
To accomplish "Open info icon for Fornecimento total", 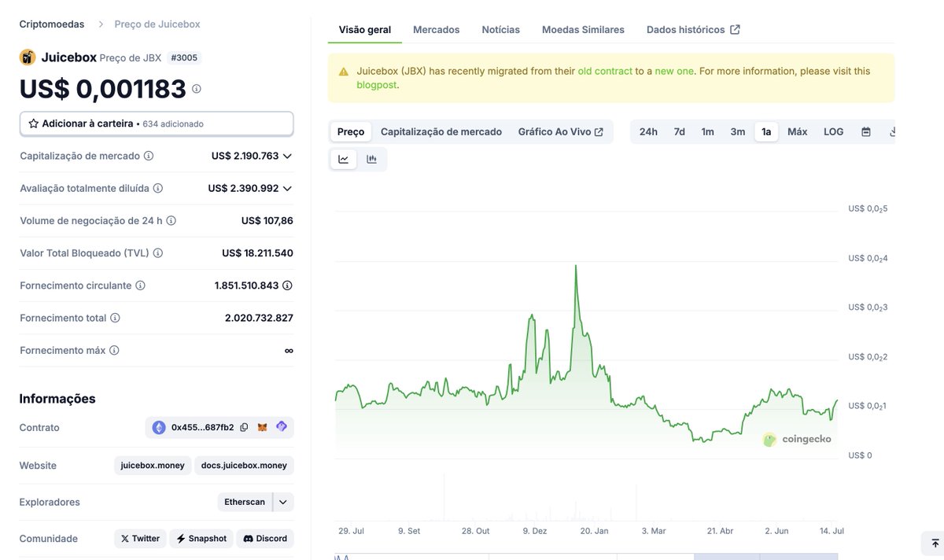I will [115, 318].
